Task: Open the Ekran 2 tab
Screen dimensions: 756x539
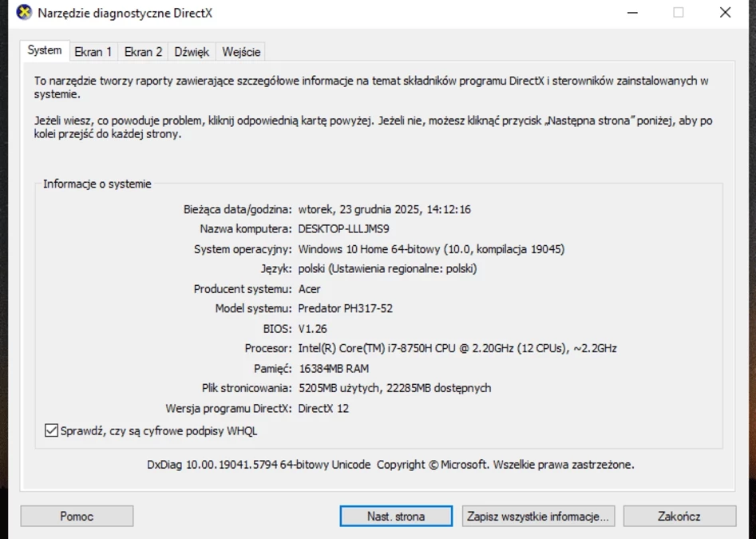Action: (x=143, y=52)
